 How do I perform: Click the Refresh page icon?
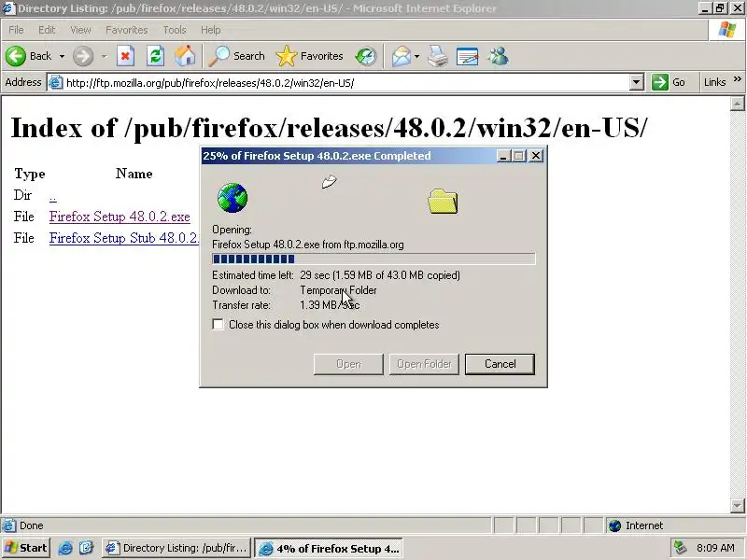(x=155, y=56)
